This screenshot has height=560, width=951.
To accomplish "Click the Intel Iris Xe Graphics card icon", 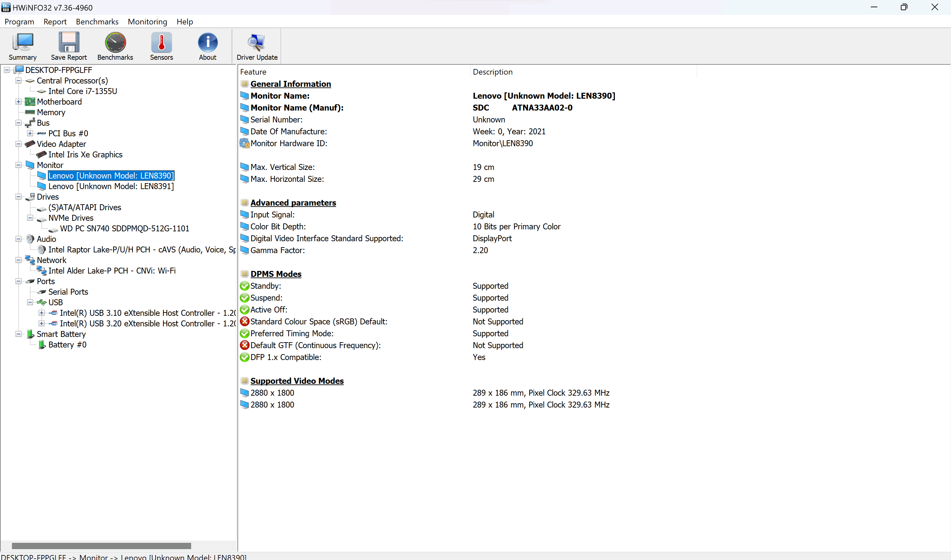I will pyautogui.click(x=42, y=154).
